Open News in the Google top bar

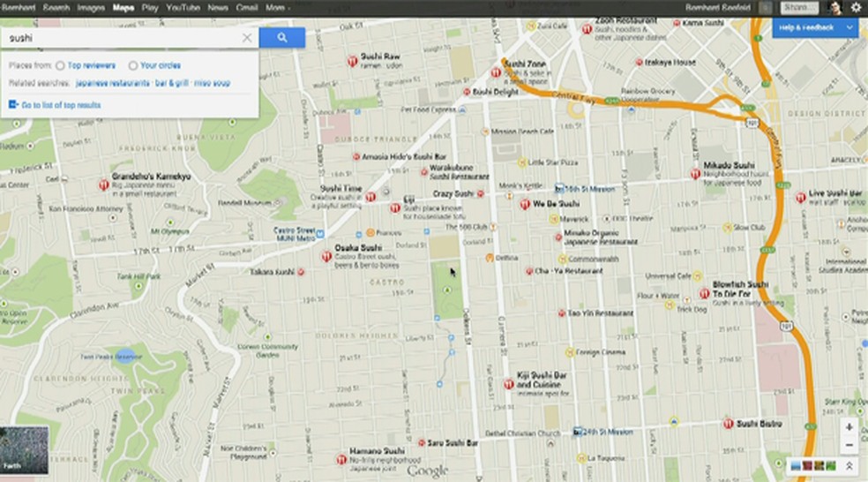(x=218, y=8)
